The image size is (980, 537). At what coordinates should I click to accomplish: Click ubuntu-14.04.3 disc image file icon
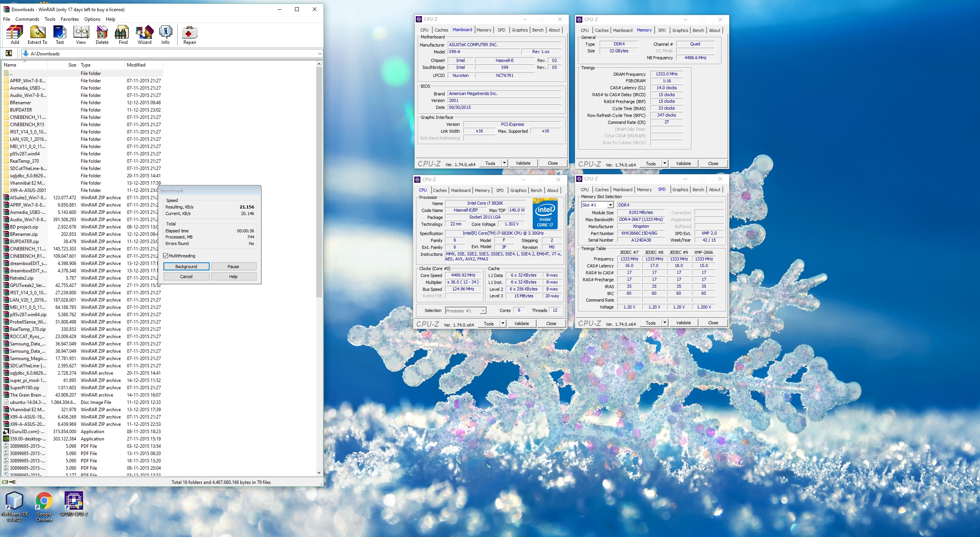(6, 402)
